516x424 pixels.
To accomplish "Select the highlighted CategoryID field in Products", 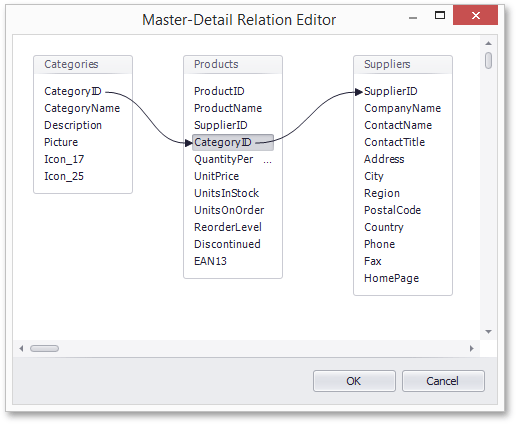I will click(233, 142).
